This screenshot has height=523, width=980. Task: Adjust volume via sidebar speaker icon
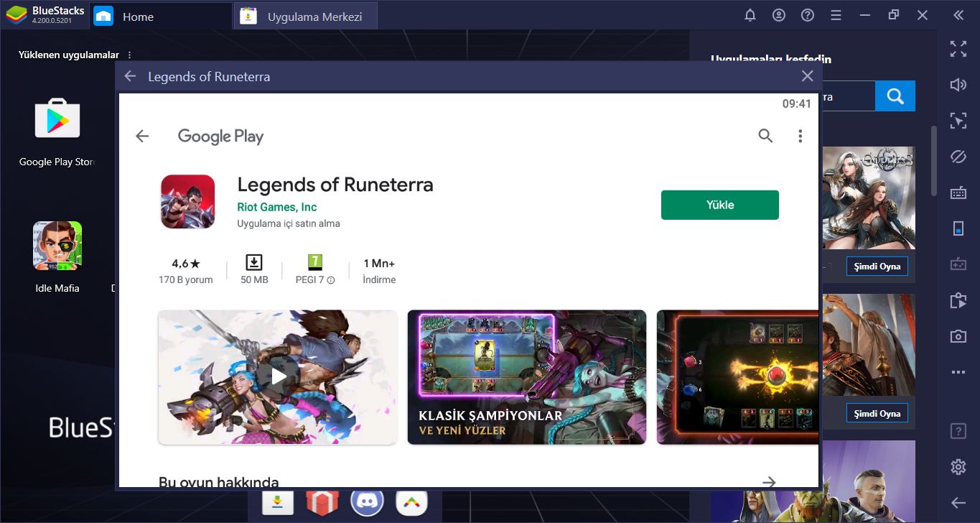pyautogui.click(x=958, y=85)
